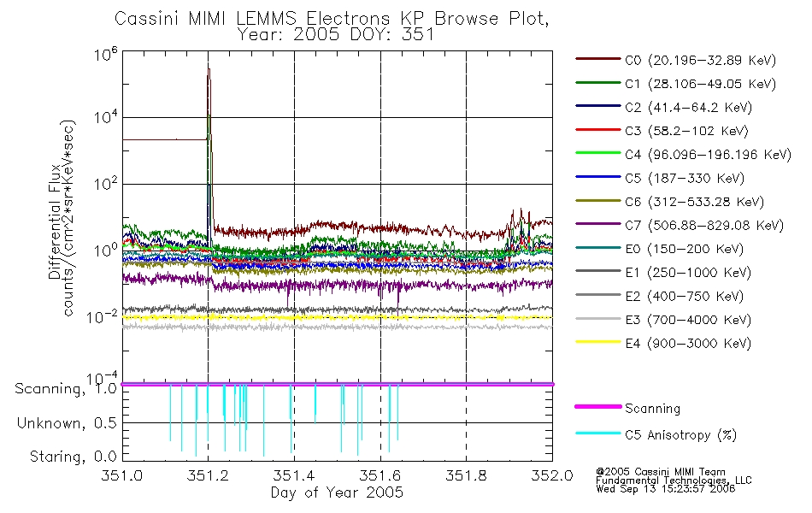The height and width of the screenshot is (513, 812).
Task: Click the 10^6 y-axis tick label
Action: [x=106, y=55]
